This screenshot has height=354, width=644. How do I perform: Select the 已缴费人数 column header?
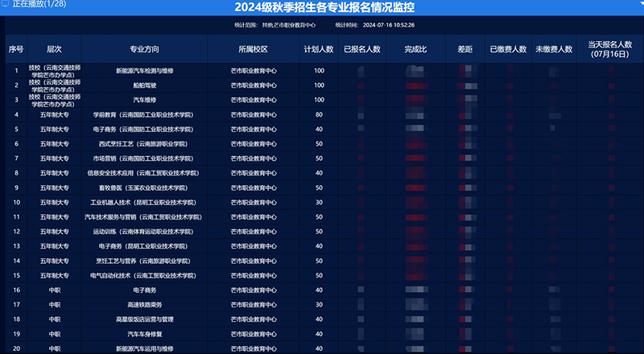click(508, 49)
